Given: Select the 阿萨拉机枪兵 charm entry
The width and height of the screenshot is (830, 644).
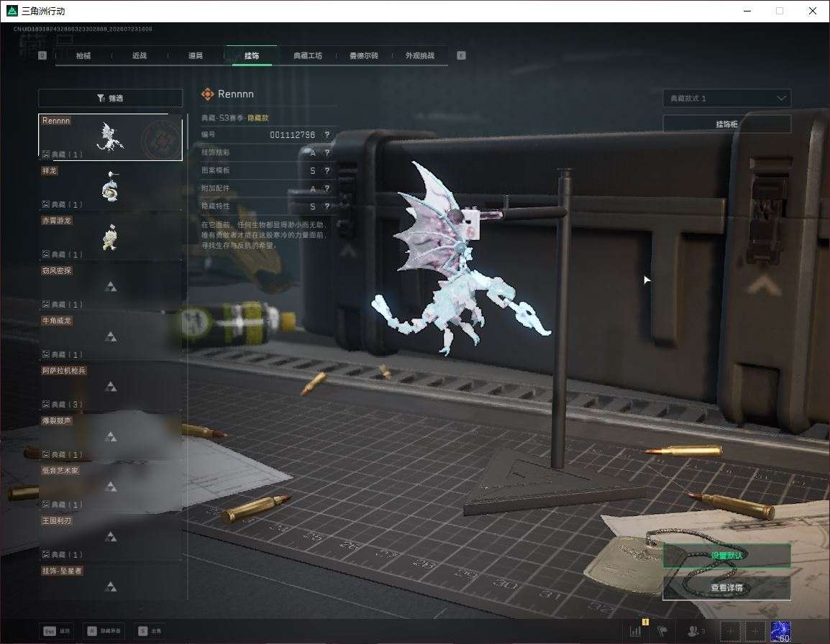Looking at the screenshot, I should pyautogui.click(x=110, y=387).
